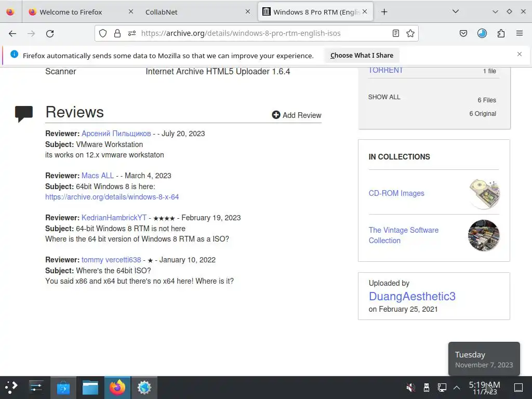Launch Discover software store from taskbar
This screenshot has width=532, height=399.
63,388
